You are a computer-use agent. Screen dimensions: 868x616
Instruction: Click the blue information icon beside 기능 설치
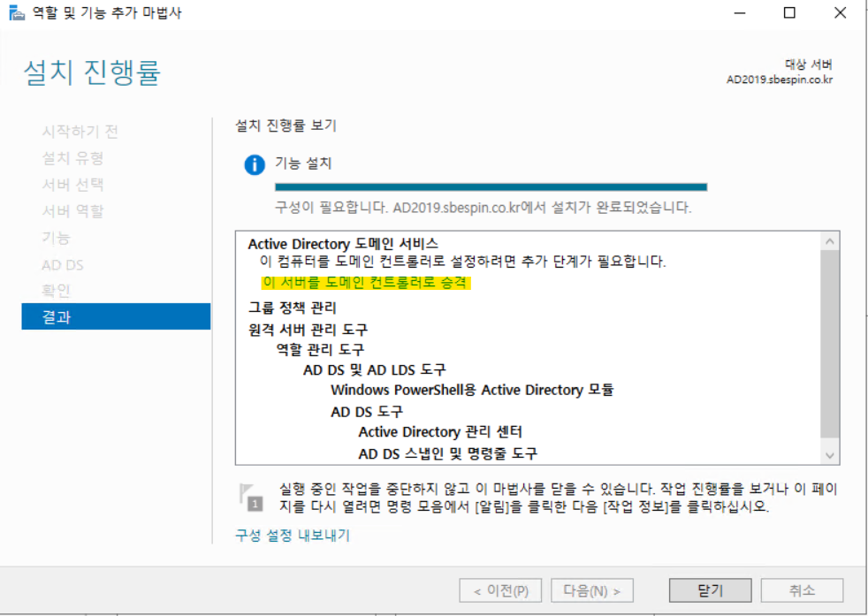coord(255,164)
